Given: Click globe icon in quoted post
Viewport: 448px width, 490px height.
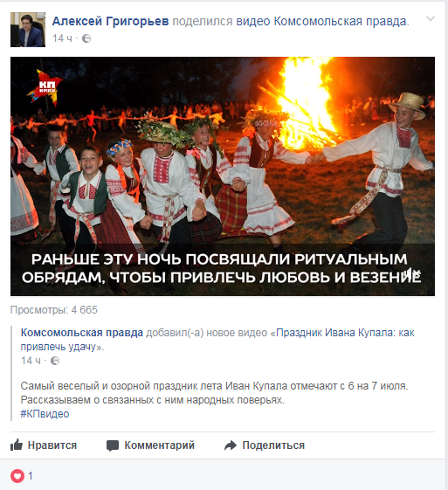Looking at the screenshot, I should coord(55,361).
